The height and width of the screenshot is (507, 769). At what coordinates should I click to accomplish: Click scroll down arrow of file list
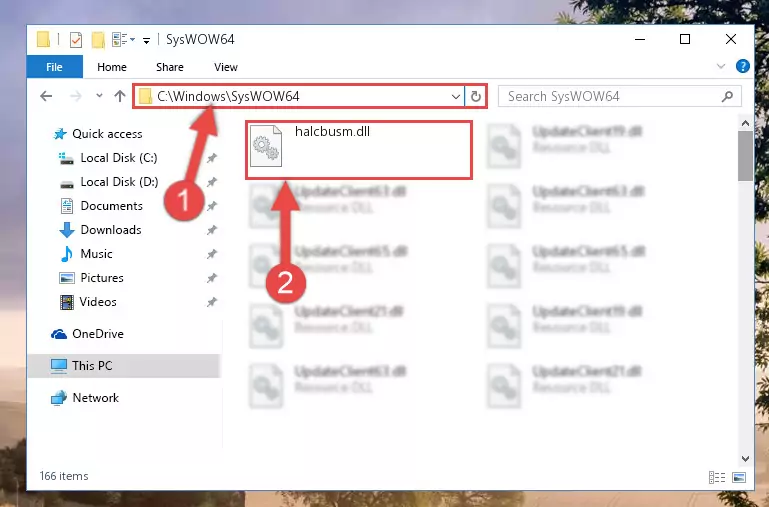tap(745, 459)
